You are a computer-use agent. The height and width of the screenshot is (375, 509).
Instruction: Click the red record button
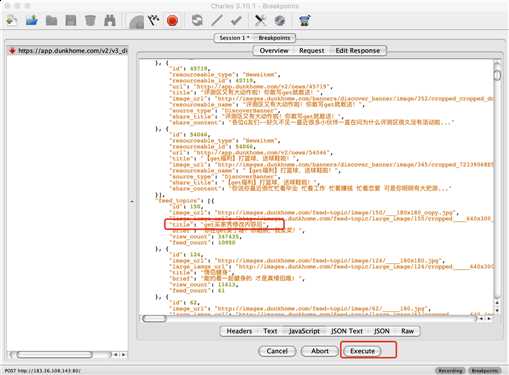[x=172, y=21]
